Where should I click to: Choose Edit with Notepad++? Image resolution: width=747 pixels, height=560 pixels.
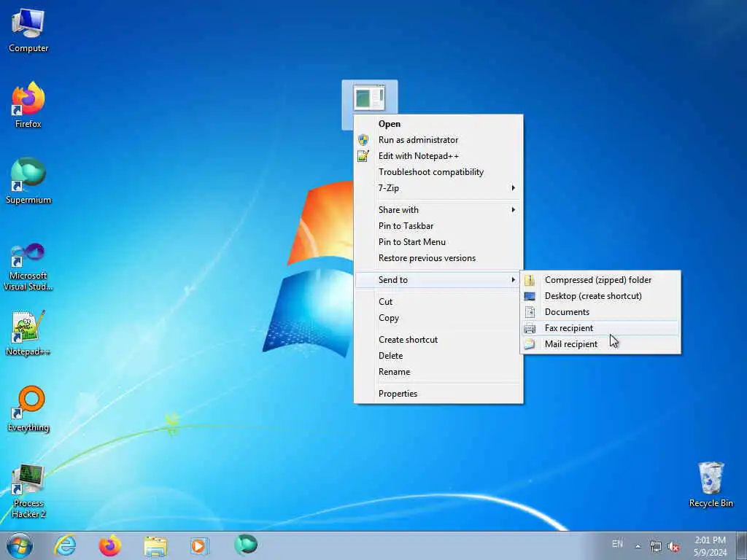tap(438, 156)
